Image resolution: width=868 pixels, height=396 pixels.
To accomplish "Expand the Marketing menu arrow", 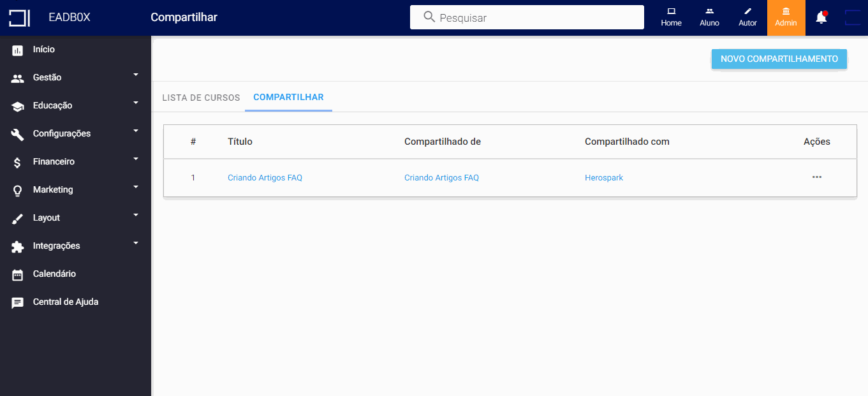I will point(136,187).
